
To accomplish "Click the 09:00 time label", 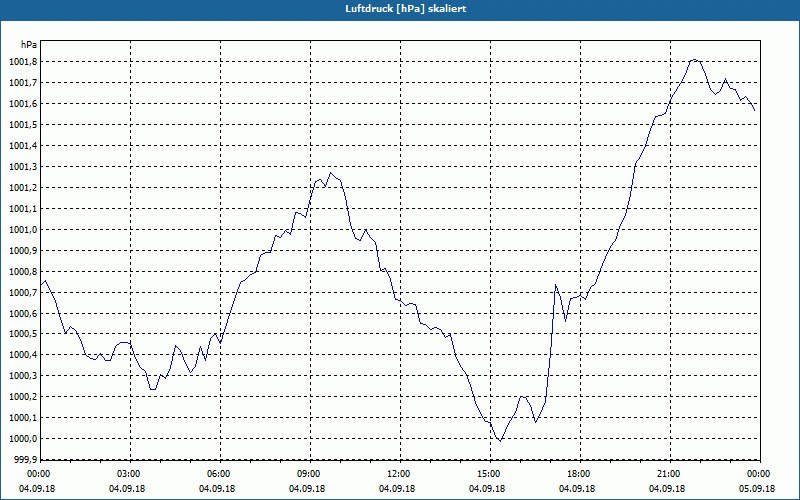I will pos(309,474).
